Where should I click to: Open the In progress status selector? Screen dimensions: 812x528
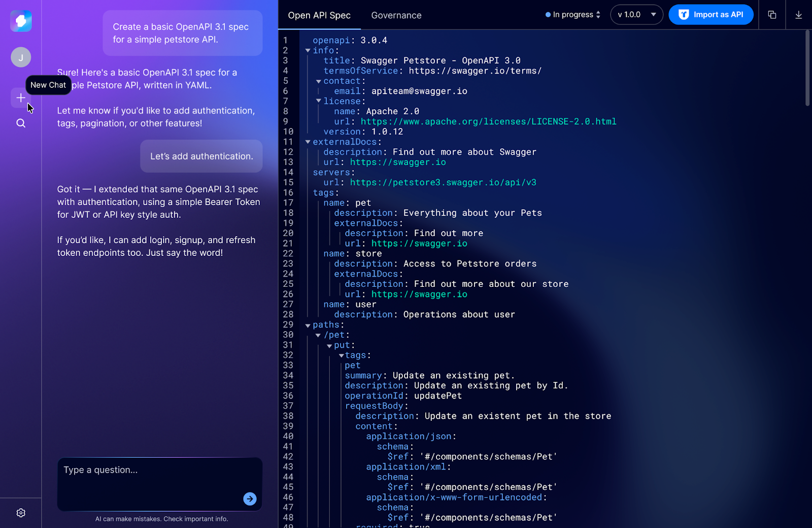(x=572, y=15)
